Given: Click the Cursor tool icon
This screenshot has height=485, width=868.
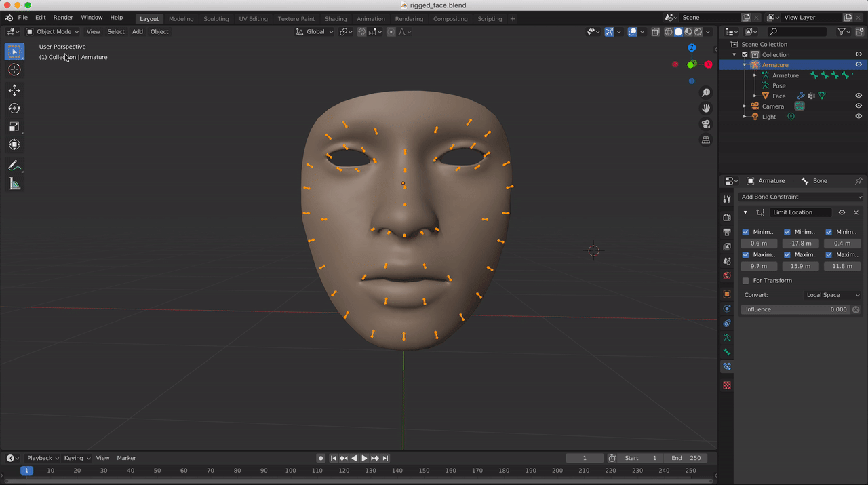Looking at the screenshot, I should tap(14, 70).
